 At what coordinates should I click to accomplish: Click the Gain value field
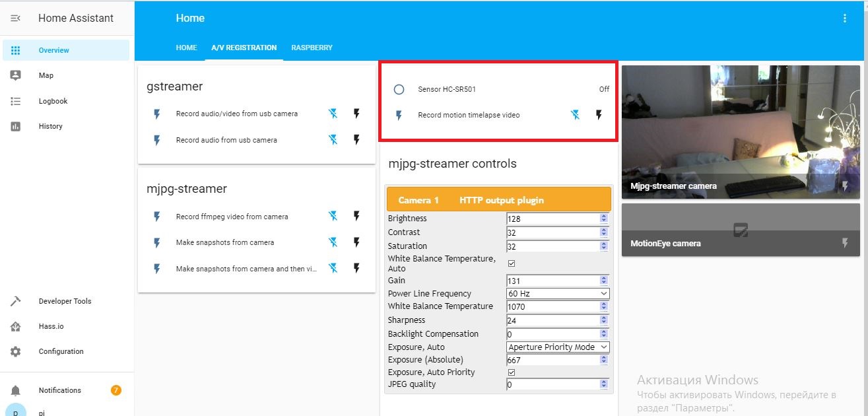553,281
